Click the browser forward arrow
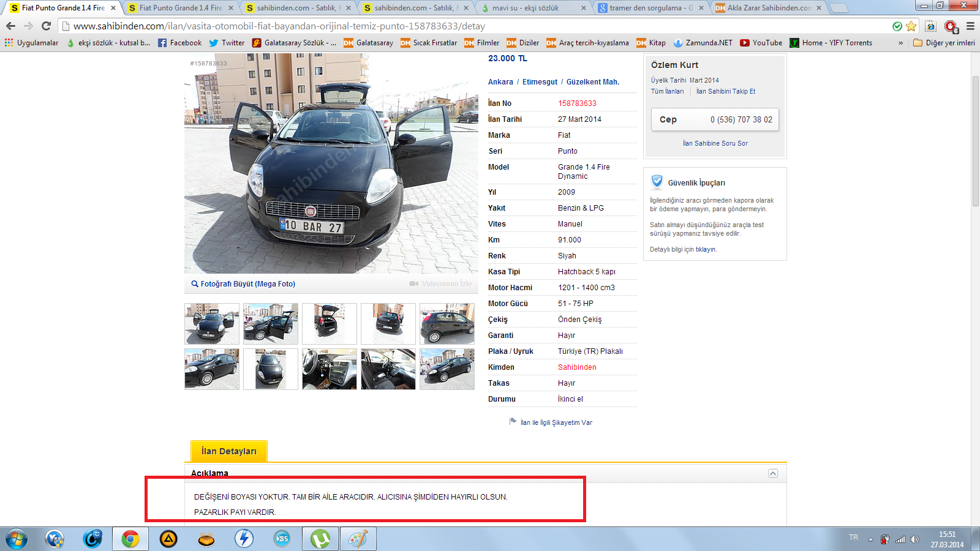The height and width of the screenshot is (551, 980). [x=28, y=26]
